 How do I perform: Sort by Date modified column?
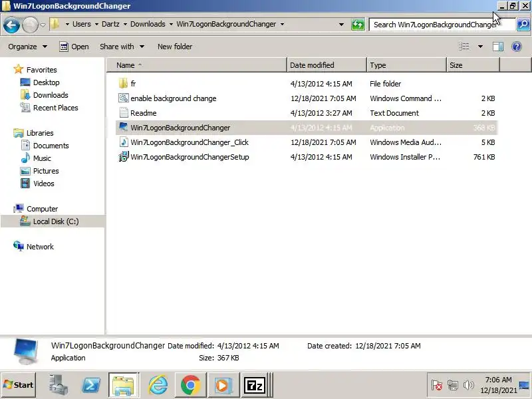(327, 65)
